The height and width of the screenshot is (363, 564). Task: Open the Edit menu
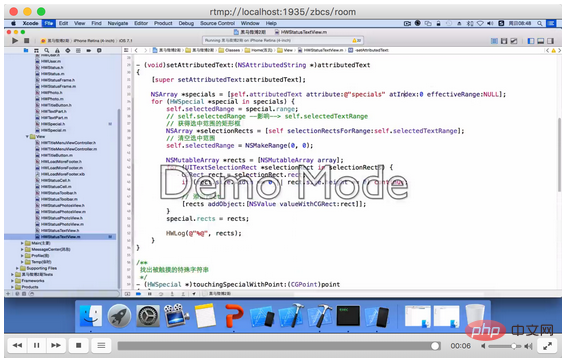pyautogui.click(x=64, y=23)
